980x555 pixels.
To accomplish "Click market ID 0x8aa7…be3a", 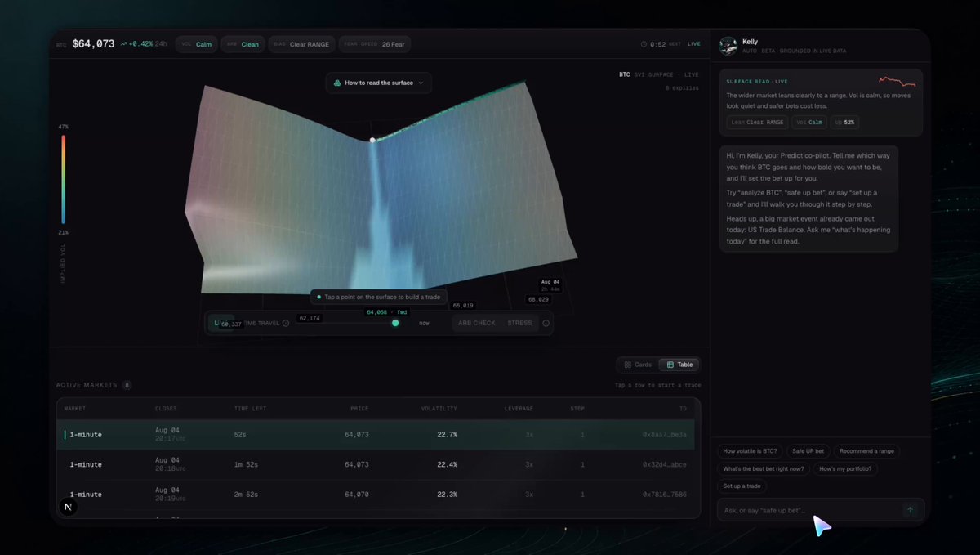I will (665, 435).
